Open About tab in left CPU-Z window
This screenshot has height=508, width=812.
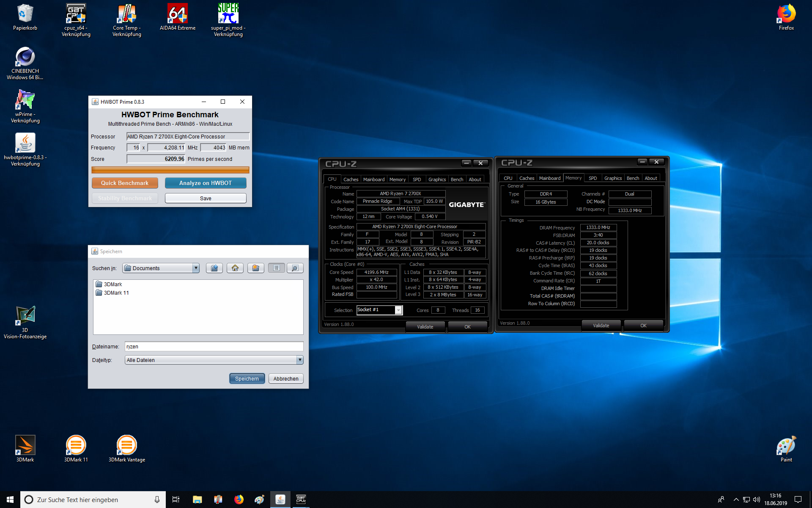click(x=475, y=179)
